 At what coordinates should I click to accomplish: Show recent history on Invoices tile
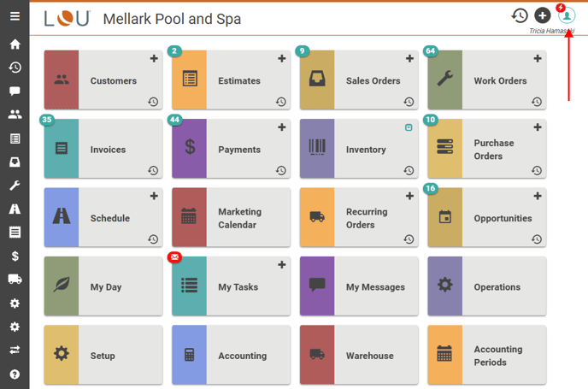[153, 170]
